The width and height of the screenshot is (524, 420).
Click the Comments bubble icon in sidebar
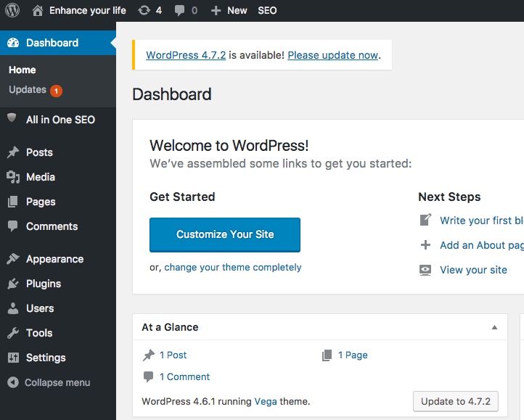tap(12, 226)
